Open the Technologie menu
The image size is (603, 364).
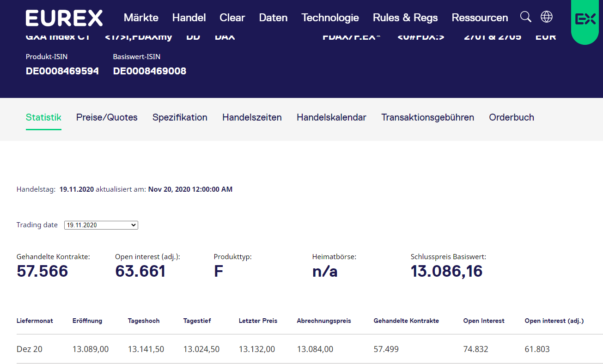[330, 18]
